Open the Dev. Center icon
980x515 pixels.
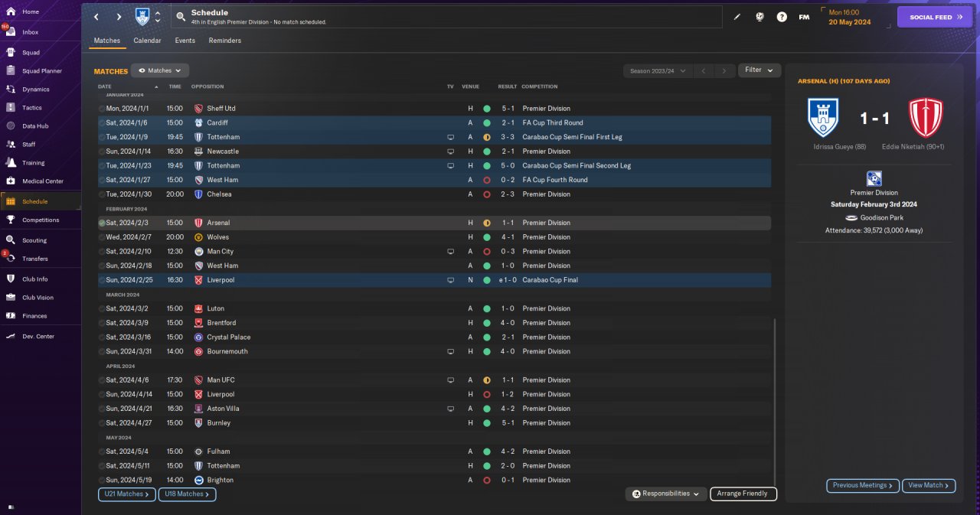pos(11,336)
